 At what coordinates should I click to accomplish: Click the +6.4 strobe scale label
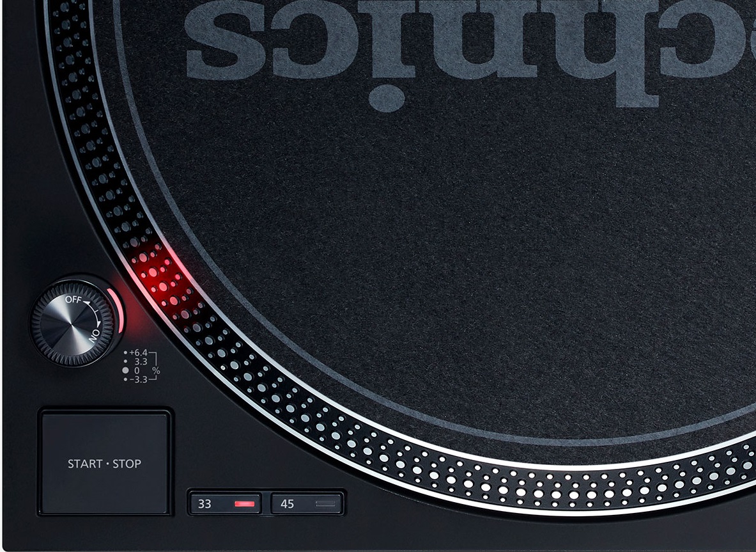pyautogui.click(x=138, y=352)
